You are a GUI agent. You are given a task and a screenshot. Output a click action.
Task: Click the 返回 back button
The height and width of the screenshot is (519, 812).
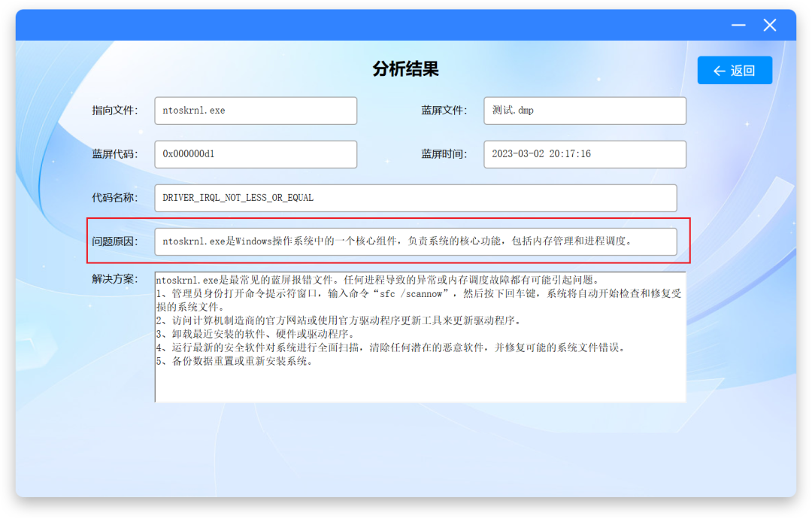[x=735, y=71]
